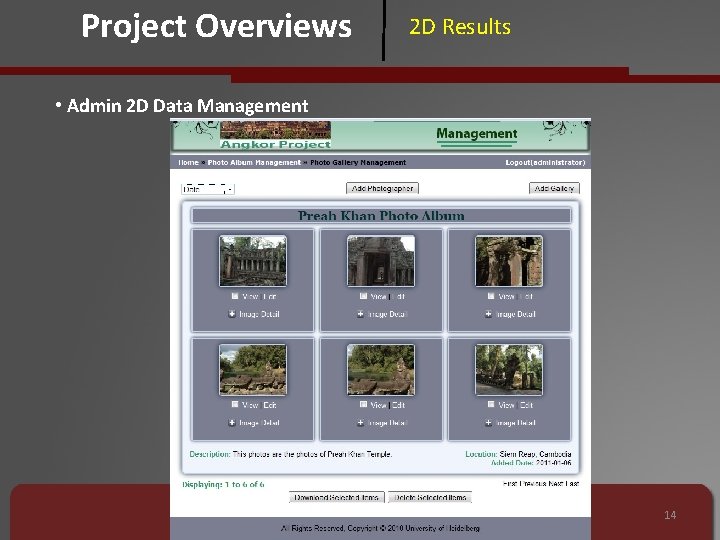The width and height of the screenshot is (720, 540).
Task: Click Edit link under the fifth photo
Action: coord(398,405)
